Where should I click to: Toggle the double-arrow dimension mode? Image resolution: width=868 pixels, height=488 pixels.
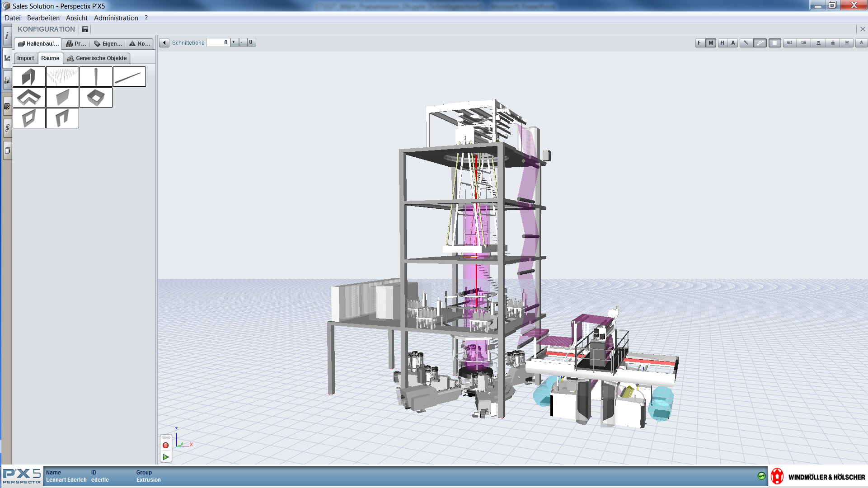tap(760, 43)
